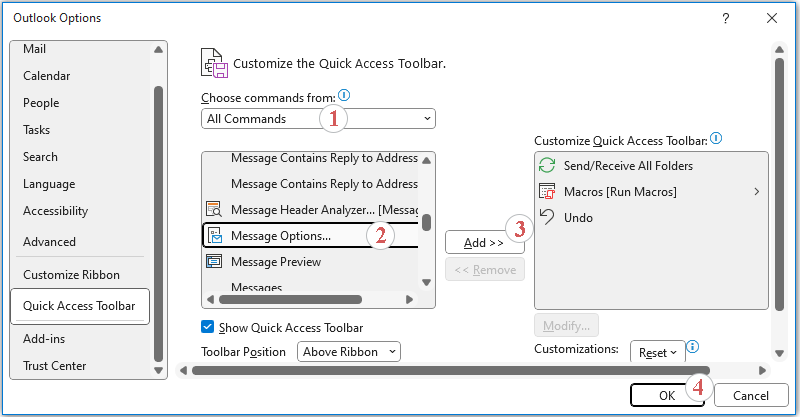Select first Message Contains Reply to Address command
Screen dimensions: 800x417
(x=324, y=158)
